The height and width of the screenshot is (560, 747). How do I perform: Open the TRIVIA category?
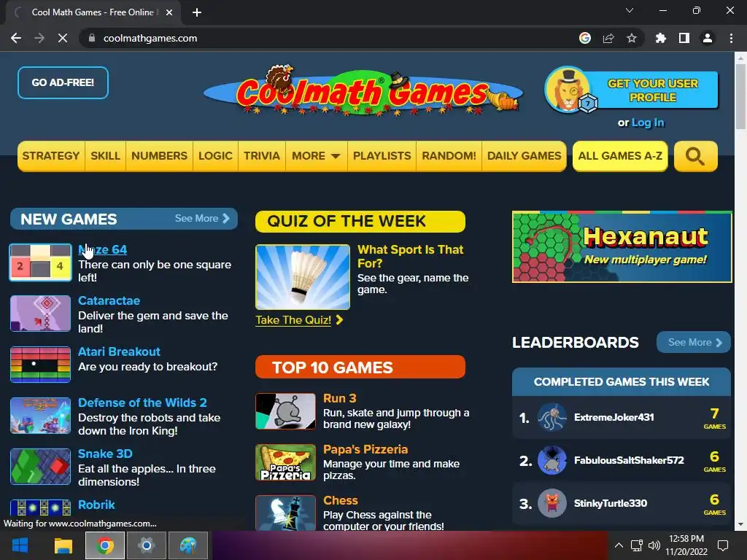pyautogui.click(x=262, y=156)
